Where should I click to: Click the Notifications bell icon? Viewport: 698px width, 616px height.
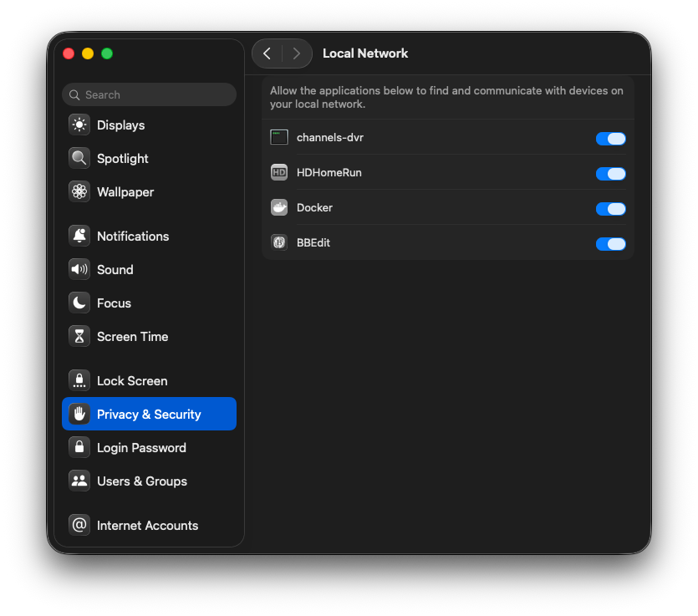[x=79, y=237]
